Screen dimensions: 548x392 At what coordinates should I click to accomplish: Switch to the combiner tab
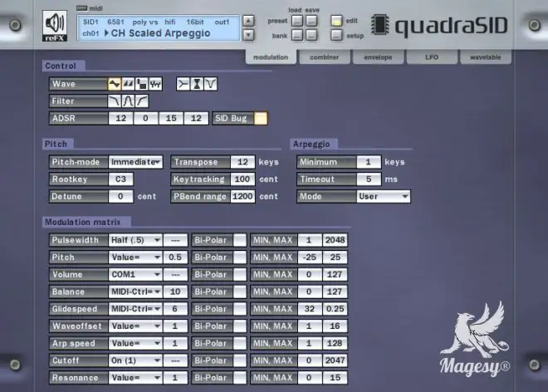tap(325, 57)
